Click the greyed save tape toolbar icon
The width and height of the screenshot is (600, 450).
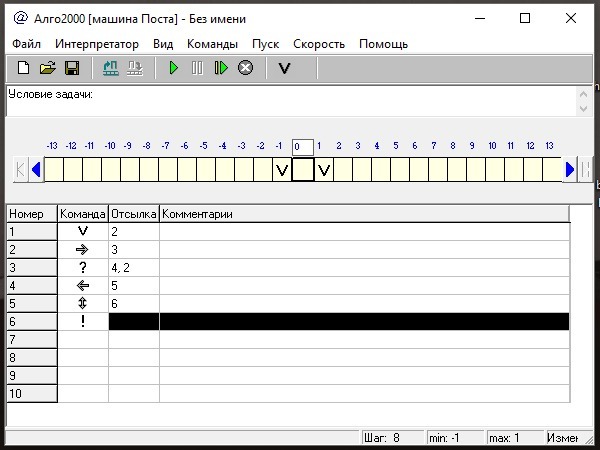click(135, 68)
